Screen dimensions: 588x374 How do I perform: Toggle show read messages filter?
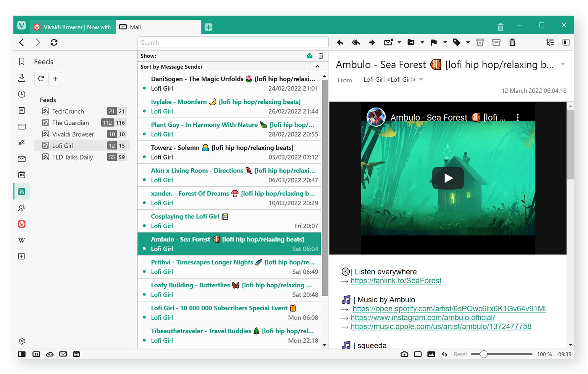click(x=309, y=56)
